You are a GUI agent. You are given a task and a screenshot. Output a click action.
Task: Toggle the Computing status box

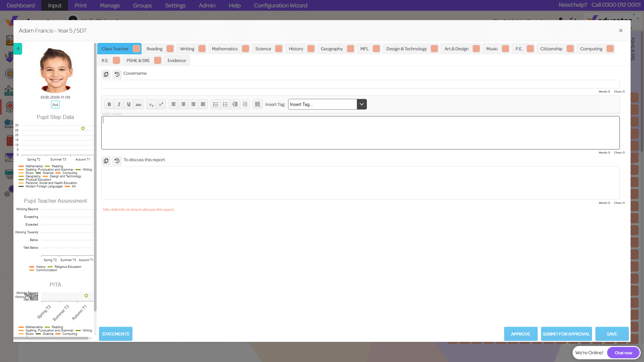click(610, 49)
